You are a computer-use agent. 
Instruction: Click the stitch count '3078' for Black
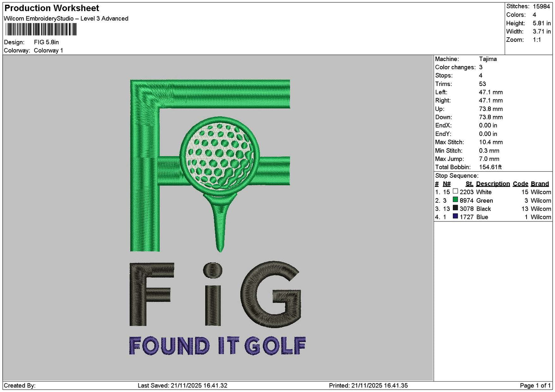pos(467,209)
